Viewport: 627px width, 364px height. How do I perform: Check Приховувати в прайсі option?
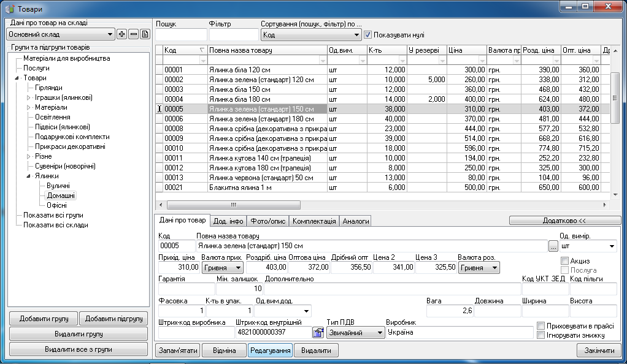[540, 326]
